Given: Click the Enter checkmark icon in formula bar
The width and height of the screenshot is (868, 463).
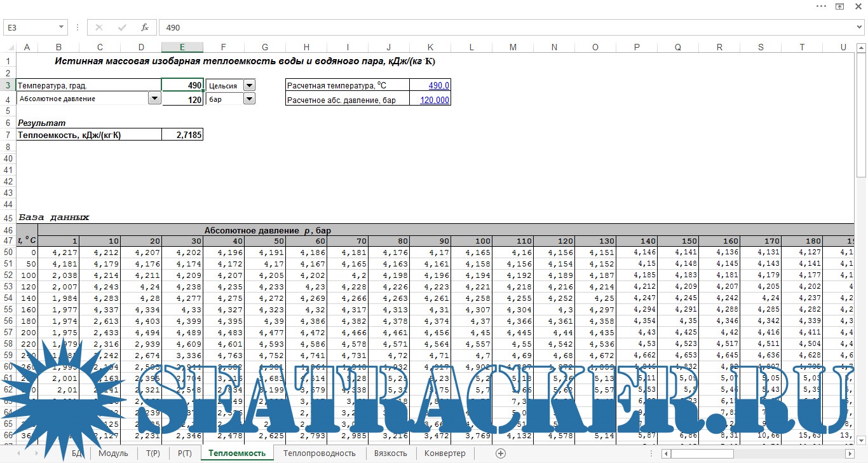Looking at the screenshot, I should [x=121, y=27].
